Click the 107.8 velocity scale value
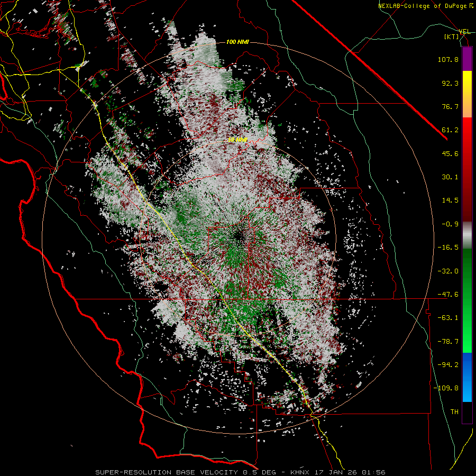Screen dimensions: 476x476 (448, 59)
